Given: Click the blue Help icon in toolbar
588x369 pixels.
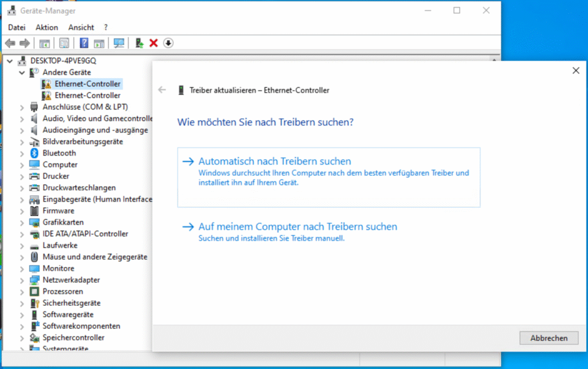Looking at the screenshot, I should click(84, 43).
